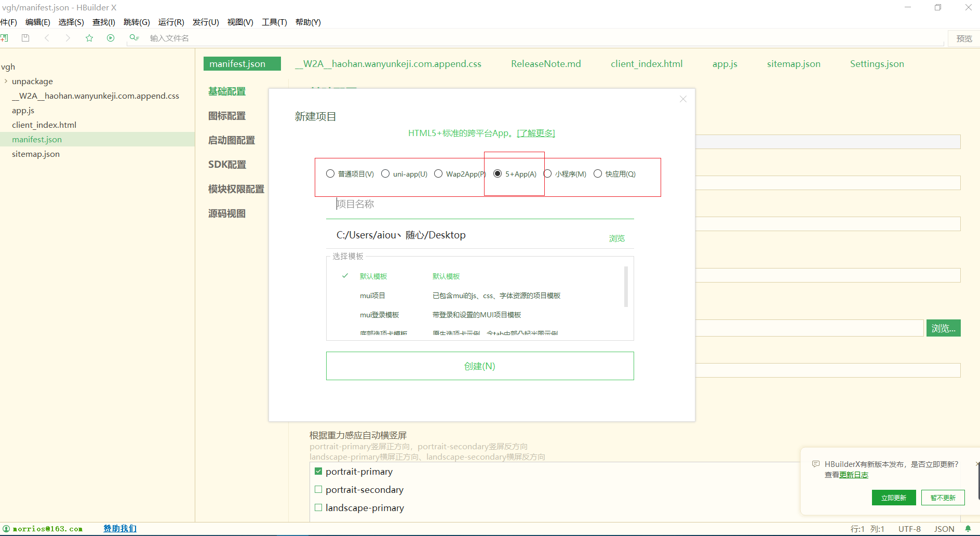Switch to the app.js tab
The height and width of the screenshot is (536, 980).
pos(724,63)
